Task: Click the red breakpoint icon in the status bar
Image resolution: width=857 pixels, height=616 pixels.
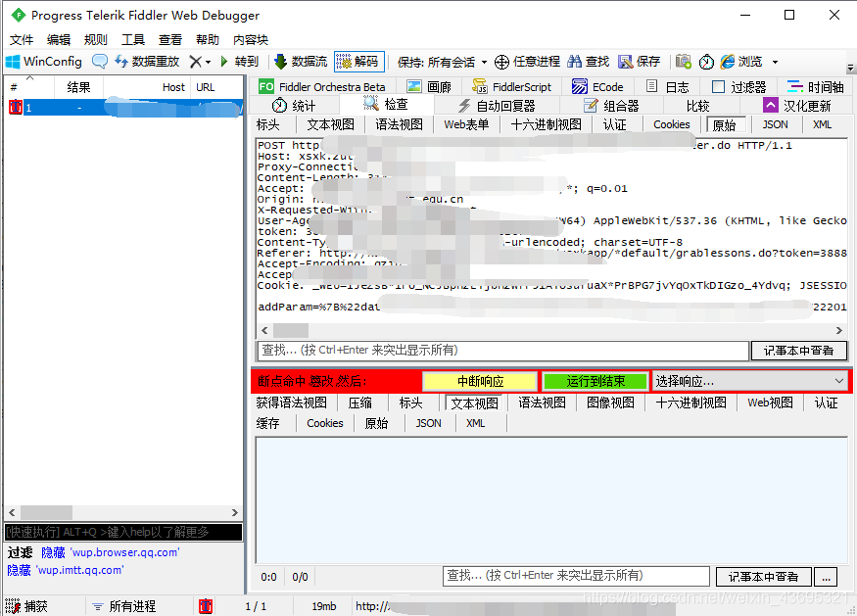Action: coord(206,606)
